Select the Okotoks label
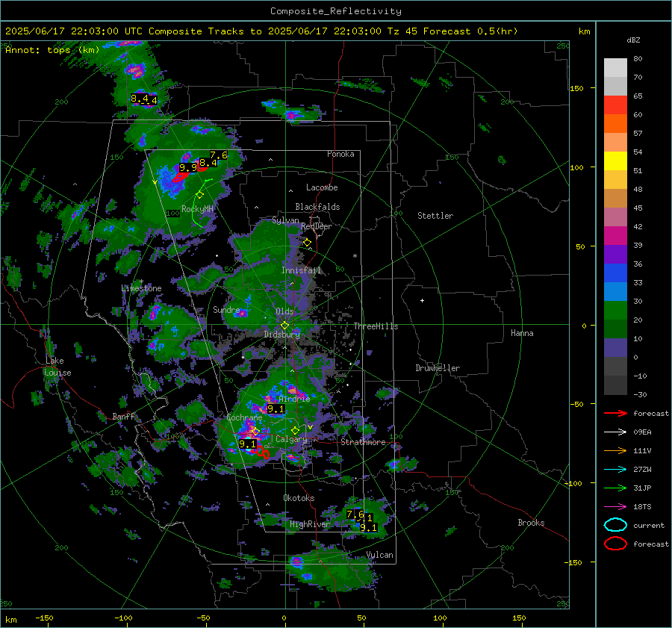The image size is (672, 628). tap(299, 498)
